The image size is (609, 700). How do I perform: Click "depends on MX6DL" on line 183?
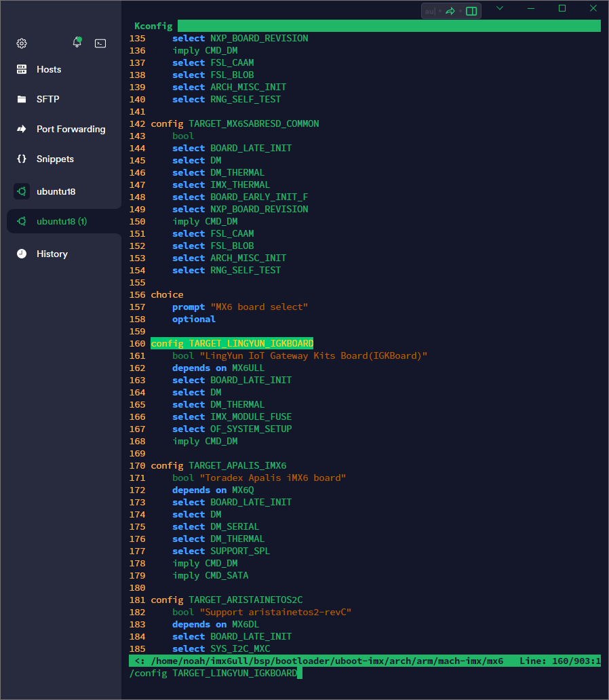pyautogui.click(x=216, y=624)
